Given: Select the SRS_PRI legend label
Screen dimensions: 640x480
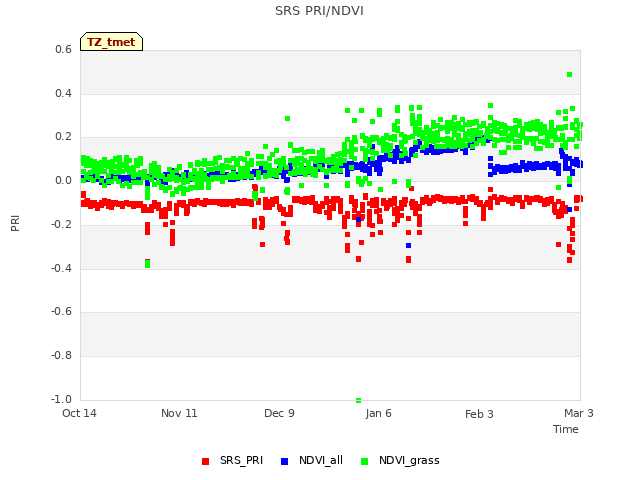Looking at the screenshot, I should click(241, 460).
